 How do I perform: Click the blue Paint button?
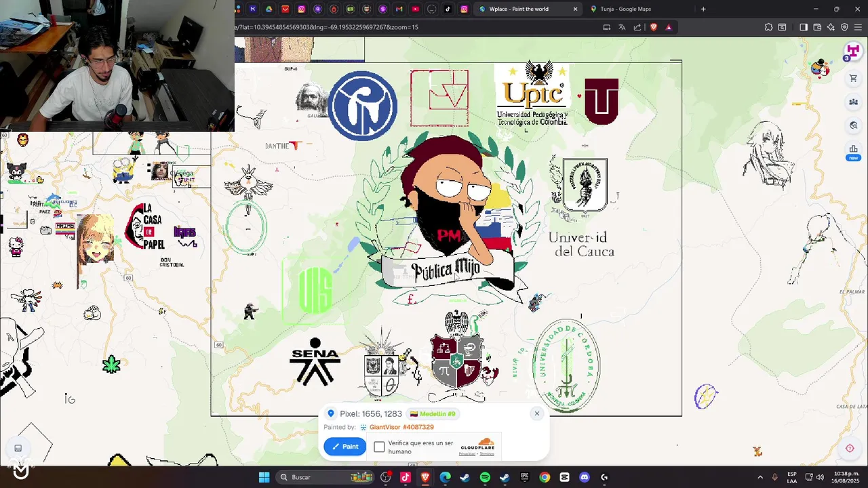(x=345, y=446)
